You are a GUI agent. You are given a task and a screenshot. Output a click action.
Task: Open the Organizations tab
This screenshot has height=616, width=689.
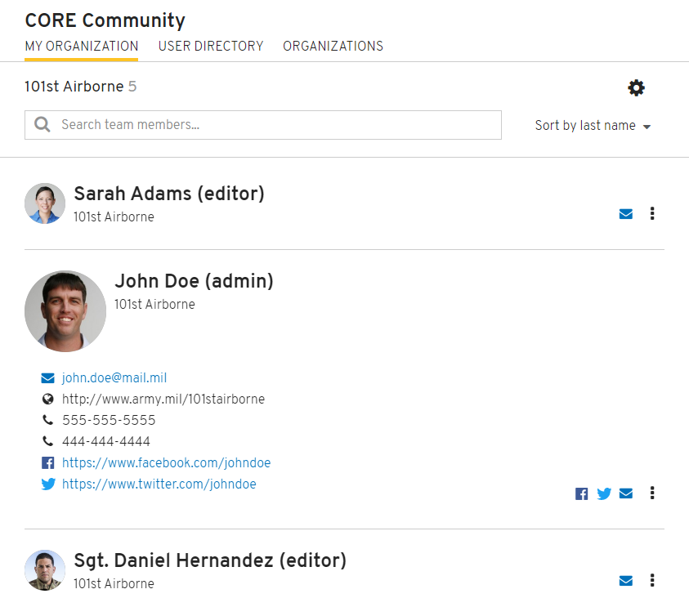click(333, 46)
